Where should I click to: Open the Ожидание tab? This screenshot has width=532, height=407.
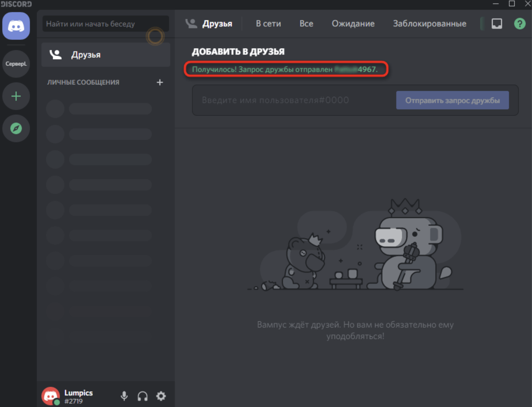(x=353, y=24)
